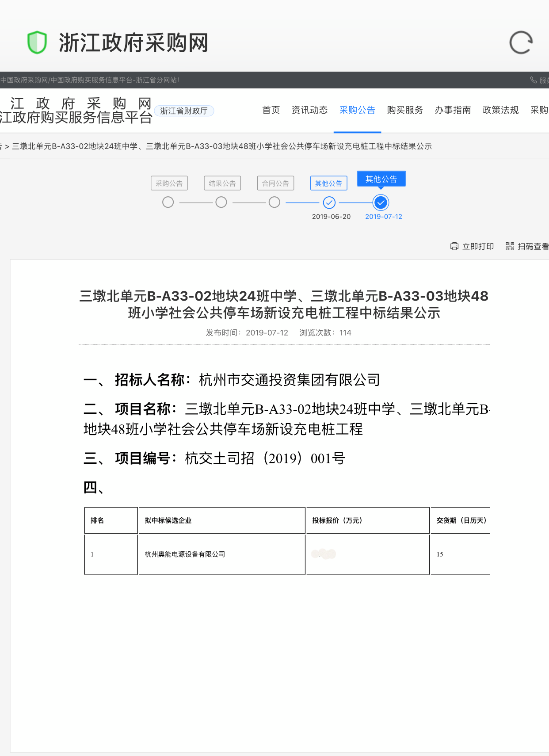Click the phone service icon in dark bar
This screenshot has width=549, height=756.
534,80
